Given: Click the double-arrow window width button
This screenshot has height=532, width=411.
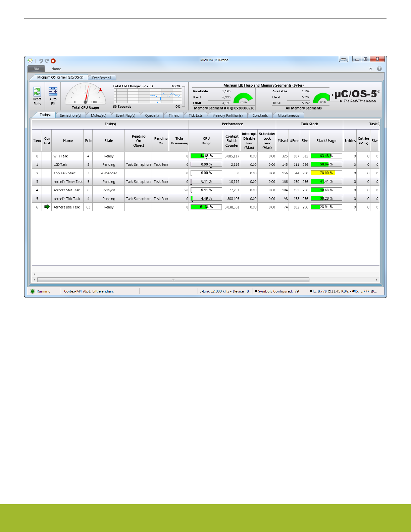Looking at the screenshot, I should (344, 59).
